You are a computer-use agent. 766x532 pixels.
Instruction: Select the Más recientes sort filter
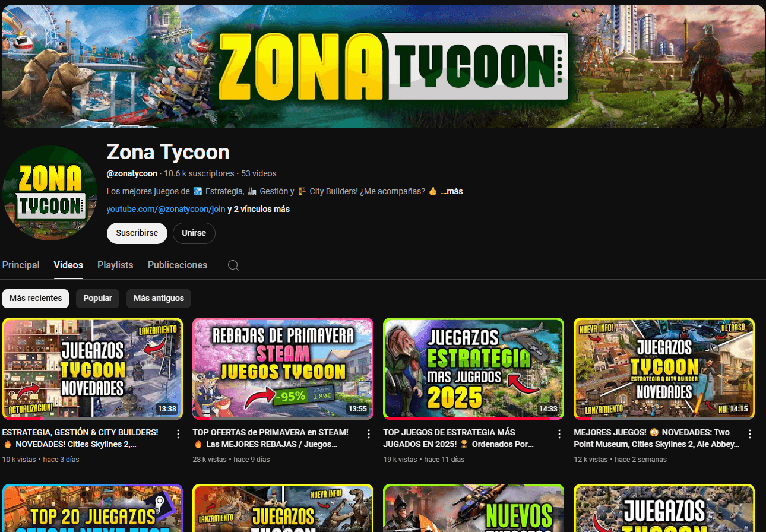pyautogui.click(x=36, y=298)
